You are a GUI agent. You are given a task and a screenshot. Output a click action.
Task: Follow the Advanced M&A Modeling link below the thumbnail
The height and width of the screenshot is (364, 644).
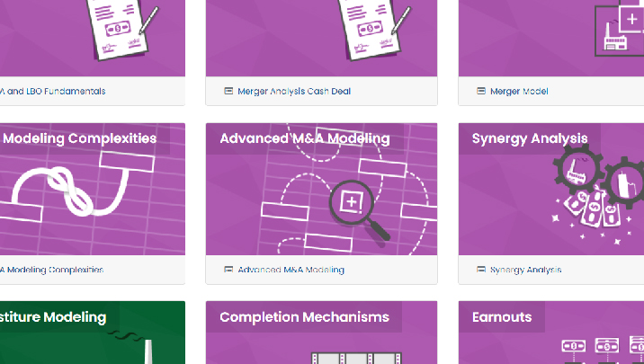(291, 270)
